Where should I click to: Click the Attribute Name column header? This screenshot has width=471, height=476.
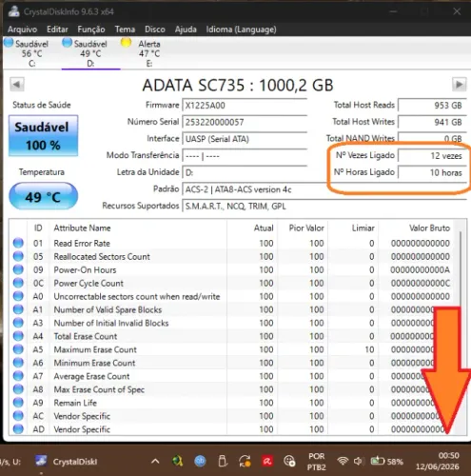coord(82,228)
